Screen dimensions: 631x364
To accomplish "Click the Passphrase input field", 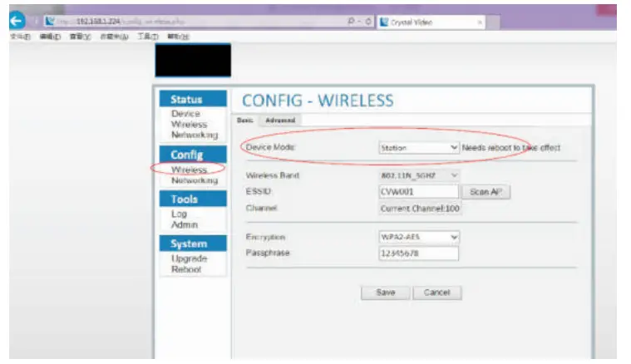I will point(418,253).
